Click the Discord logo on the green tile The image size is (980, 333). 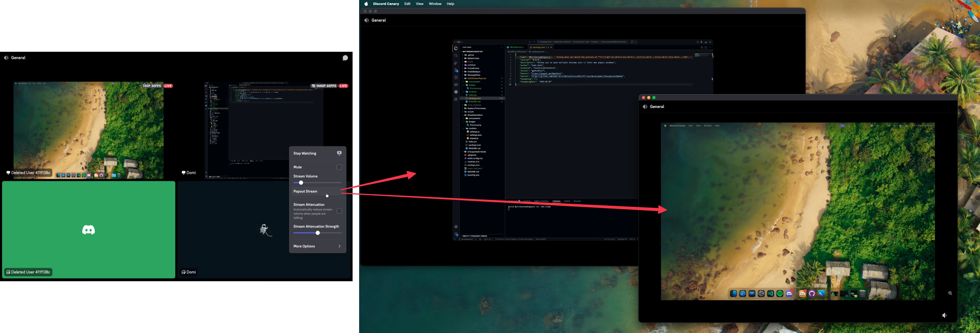coord(89,230)
